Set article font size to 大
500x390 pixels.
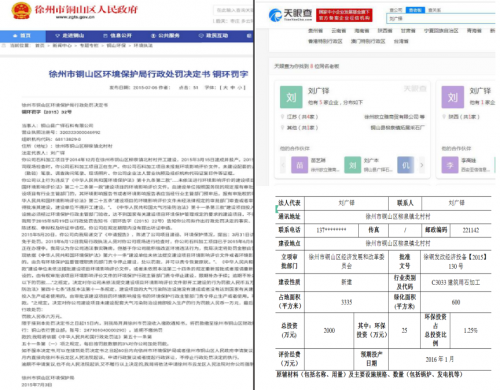point(226,88)
